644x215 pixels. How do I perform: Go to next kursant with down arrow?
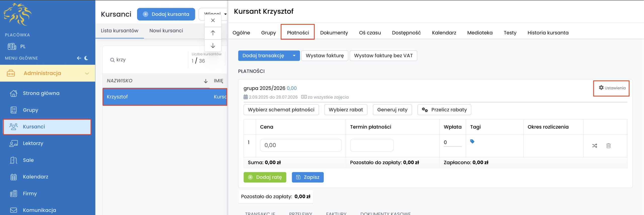click(x=213, y=46)
